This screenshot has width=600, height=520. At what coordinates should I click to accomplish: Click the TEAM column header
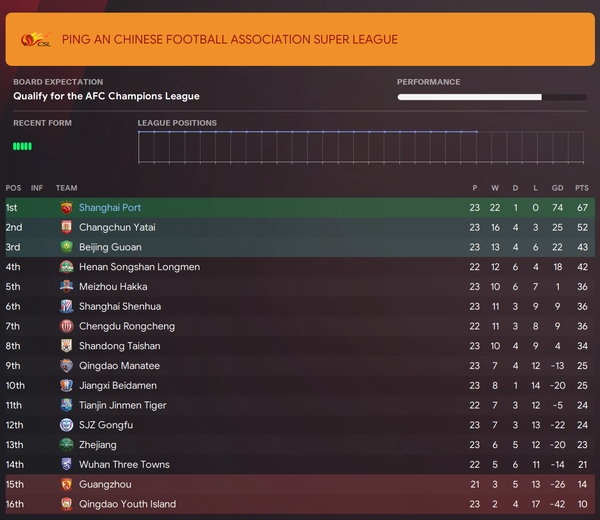(x=67, y=188)
